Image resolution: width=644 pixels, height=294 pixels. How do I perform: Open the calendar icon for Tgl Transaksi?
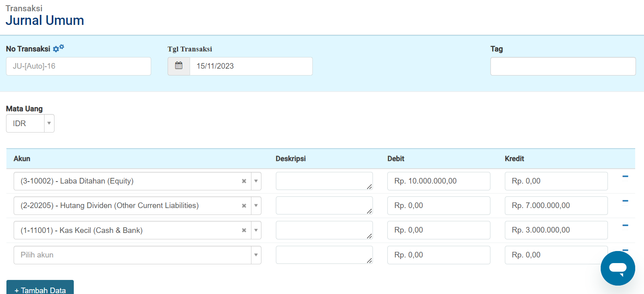pos(179,66)
